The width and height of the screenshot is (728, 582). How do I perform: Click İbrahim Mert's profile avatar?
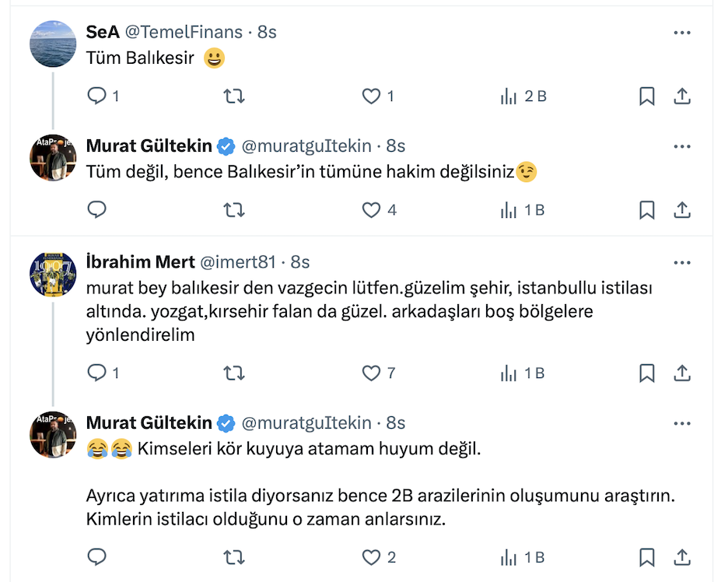pyautogui.click(x=53, y=273)
